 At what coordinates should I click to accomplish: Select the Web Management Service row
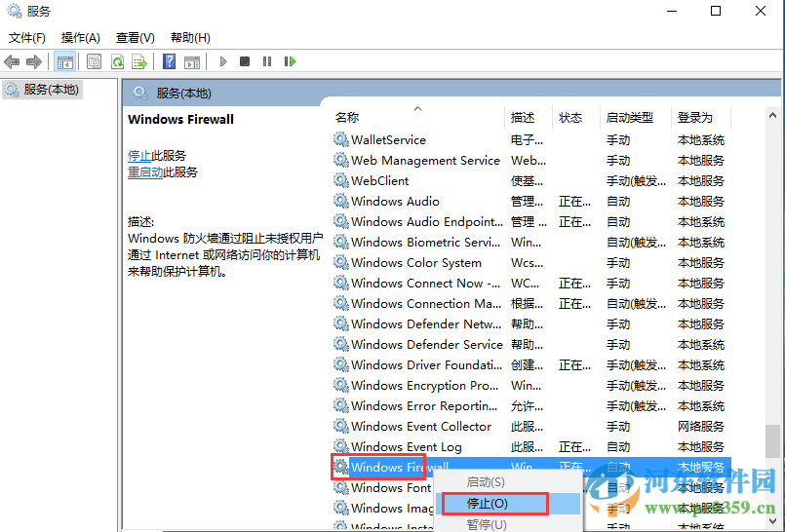(x=530, y=161)
